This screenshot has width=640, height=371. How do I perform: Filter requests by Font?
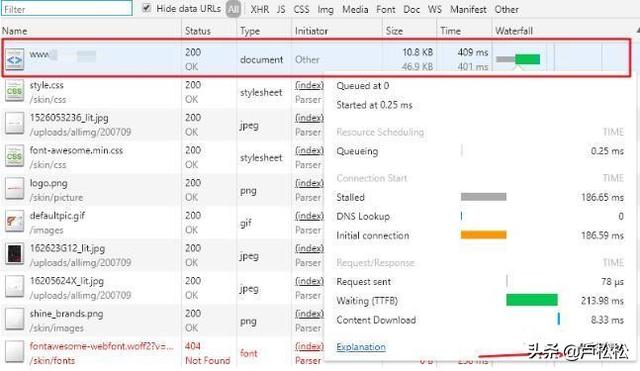[386, 9]
